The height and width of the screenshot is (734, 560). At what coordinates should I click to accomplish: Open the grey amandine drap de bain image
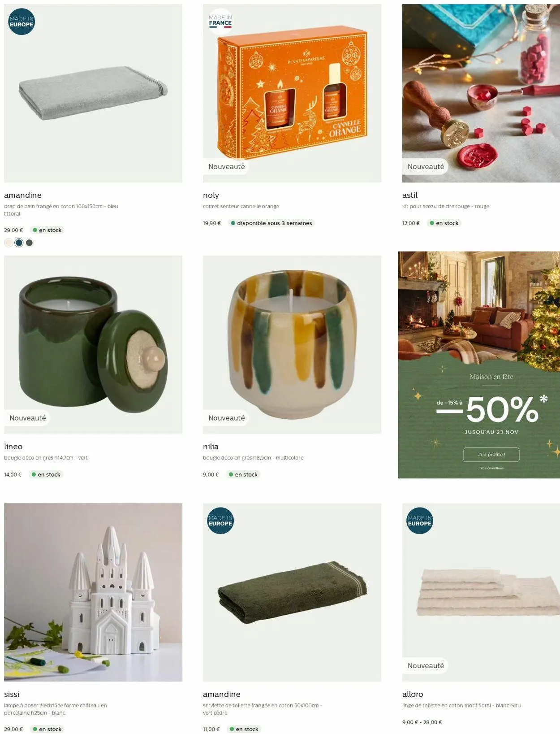[x=93, y=93]
